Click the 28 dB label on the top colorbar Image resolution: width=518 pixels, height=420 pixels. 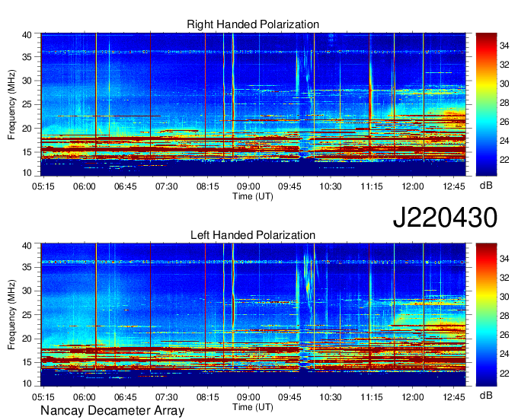click(x=504, y=103)
